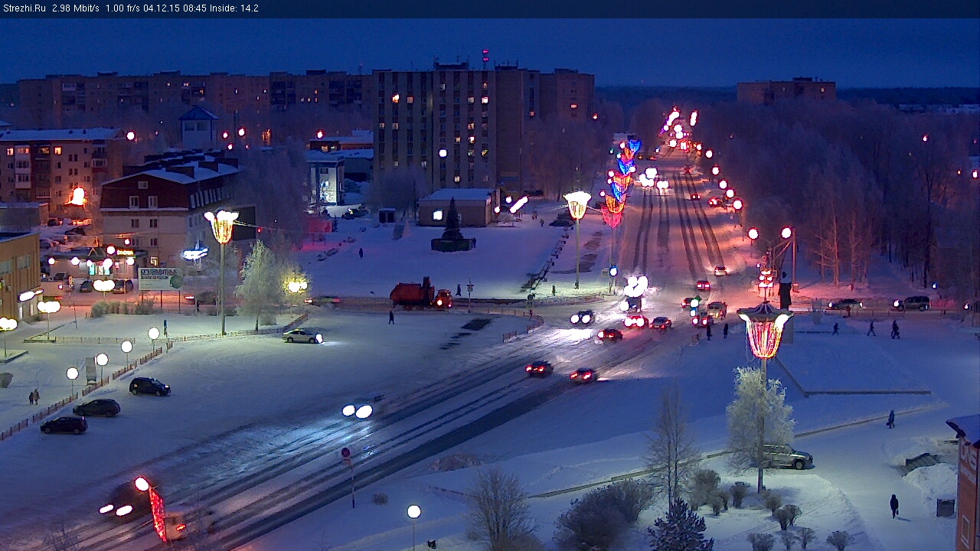This screenshot has width=980, height=551.
Task: Click the Strezhi.Ru overlay text
Action: [24, 8]
